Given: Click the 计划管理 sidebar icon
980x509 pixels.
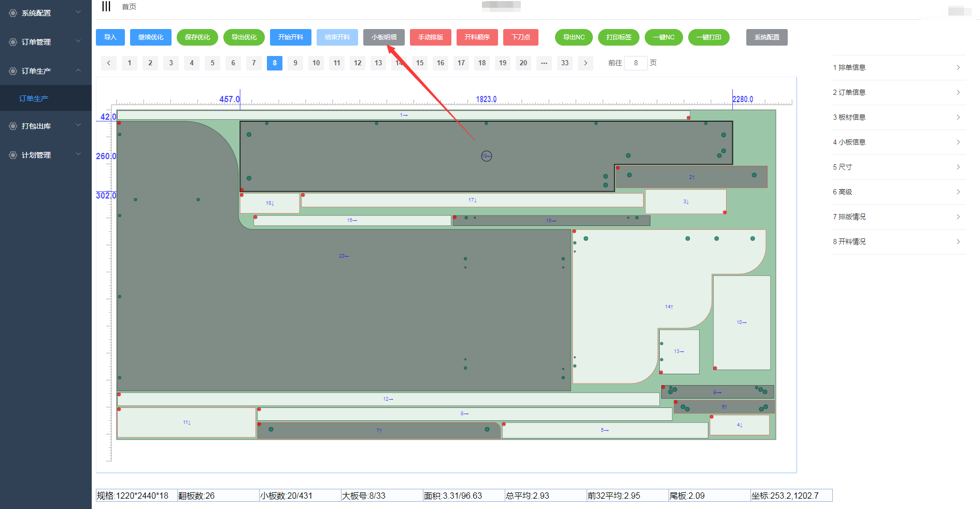Looking at the screenshot, I should pyautogui.click(x=13, y=155).
